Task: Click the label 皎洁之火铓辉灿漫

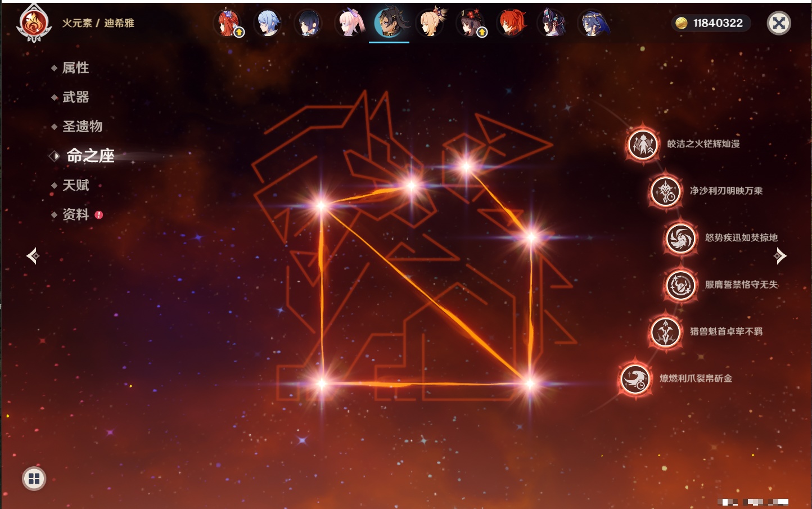Action: [703, 144]
